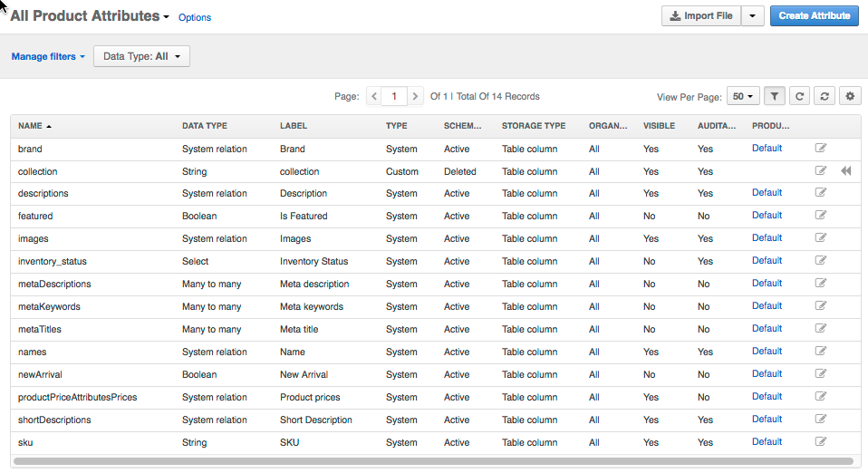This screenshot has height=473, width=868.
Task: Edit the inventory_status attribute row
Action: click(x=820, y=261)
